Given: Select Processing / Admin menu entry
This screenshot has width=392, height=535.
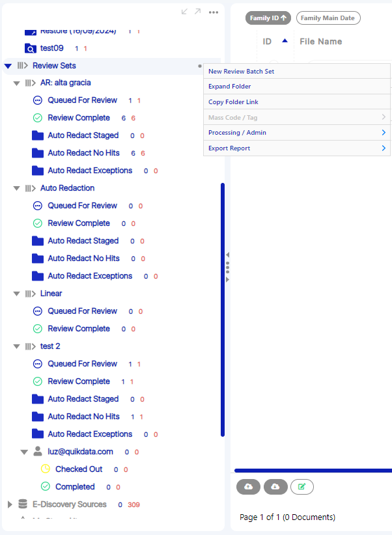Looking at the screenshot, I should click(x=297, y=132).
